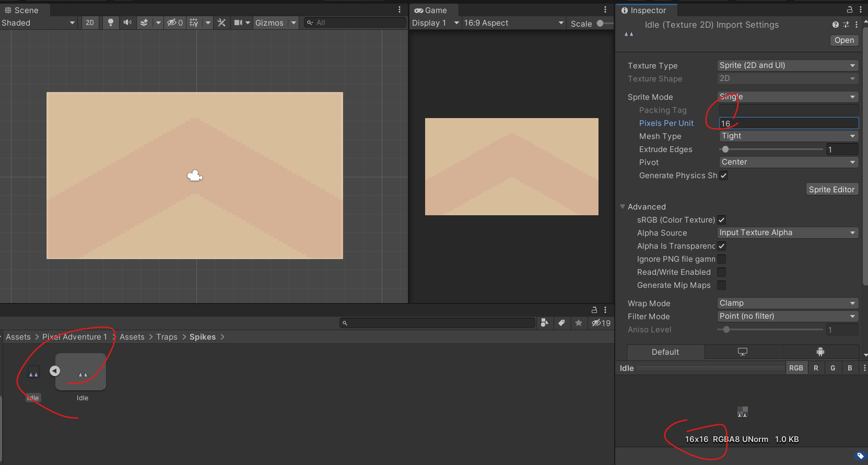Screen dimensions: 868x465
Task: Open the Filter Mode dropdown
Action: [788, 316]
